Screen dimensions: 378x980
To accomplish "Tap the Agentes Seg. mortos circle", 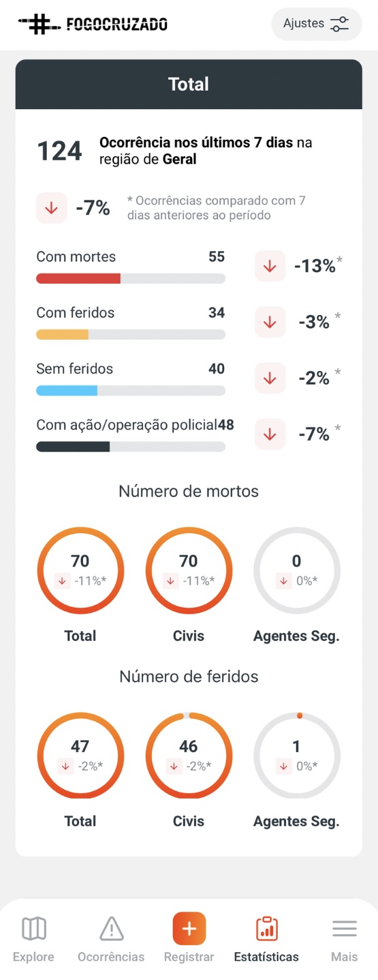I will click(297, 570).
